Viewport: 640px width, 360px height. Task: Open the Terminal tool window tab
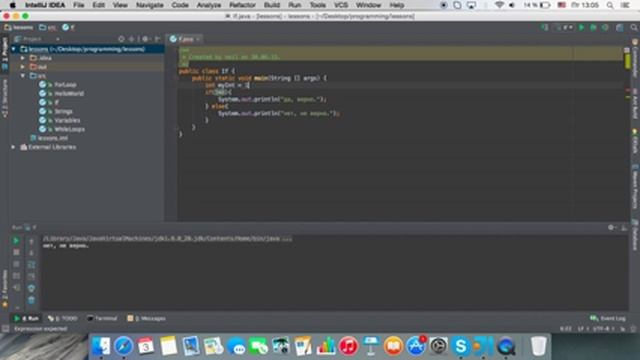coord(102,318)
